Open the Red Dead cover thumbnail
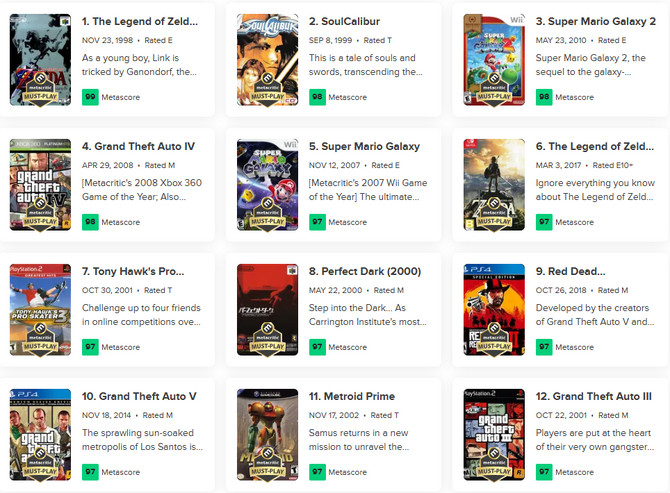670x493 pixels. pos(494,310)
